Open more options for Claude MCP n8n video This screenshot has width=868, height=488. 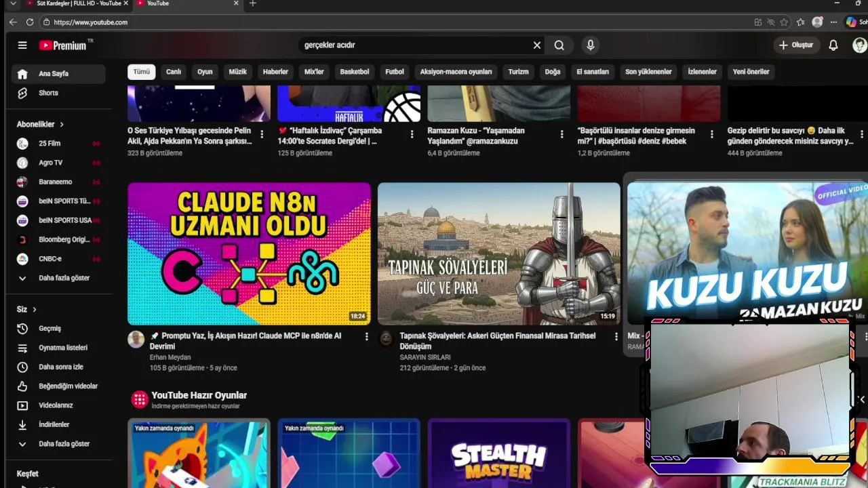367,336
